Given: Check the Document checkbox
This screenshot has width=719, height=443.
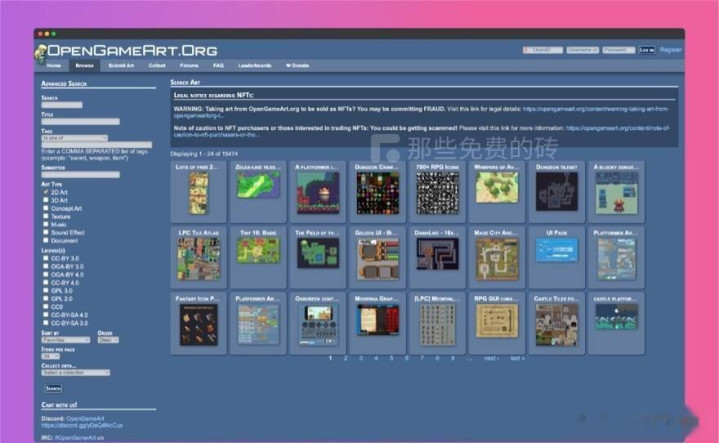Looking at the screenshot, I should point(45,240).
